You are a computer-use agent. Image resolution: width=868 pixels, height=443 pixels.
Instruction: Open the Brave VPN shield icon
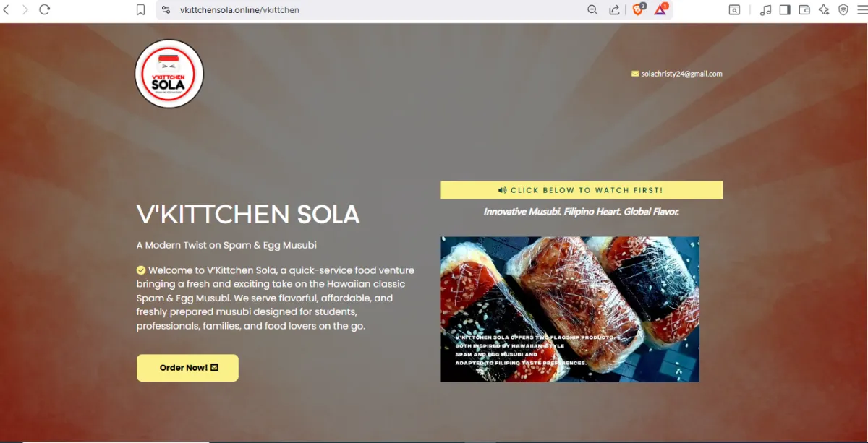click(x=843, y=9)
